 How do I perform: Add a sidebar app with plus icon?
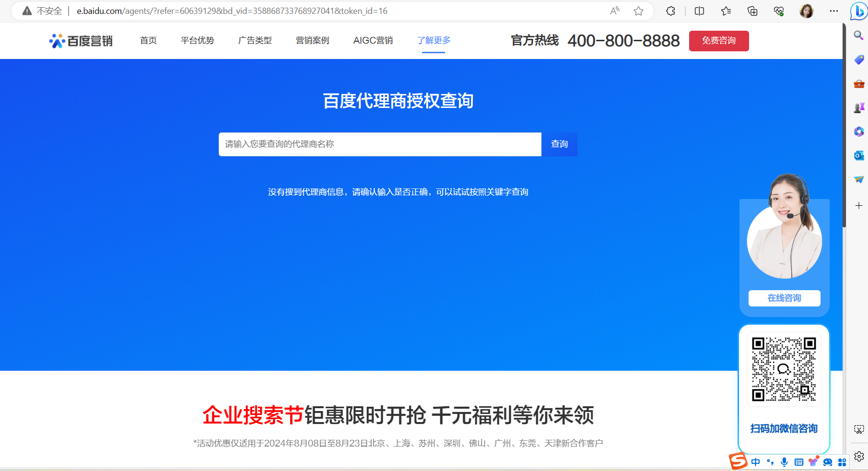(858, 206)
